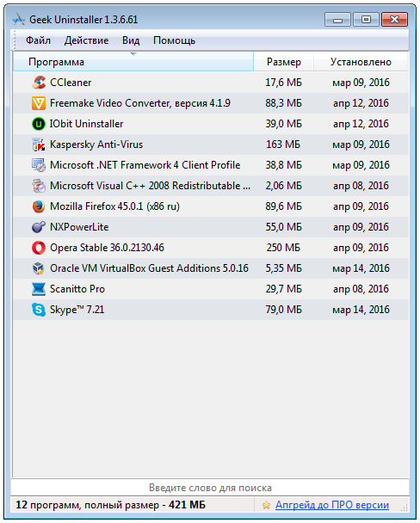Click the Visual C++ 2008 Redistributable icon
The height and width of the screenshot is (523, 420).
[x=39, y=186]
